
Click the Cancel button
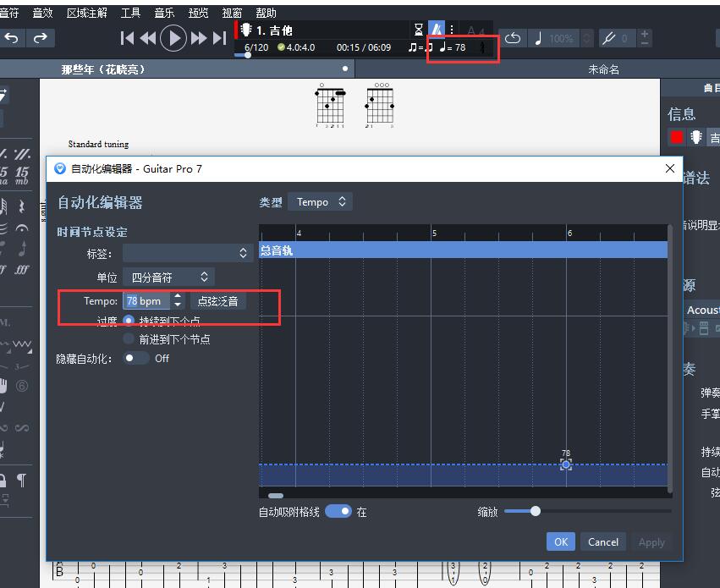[603, 542]
